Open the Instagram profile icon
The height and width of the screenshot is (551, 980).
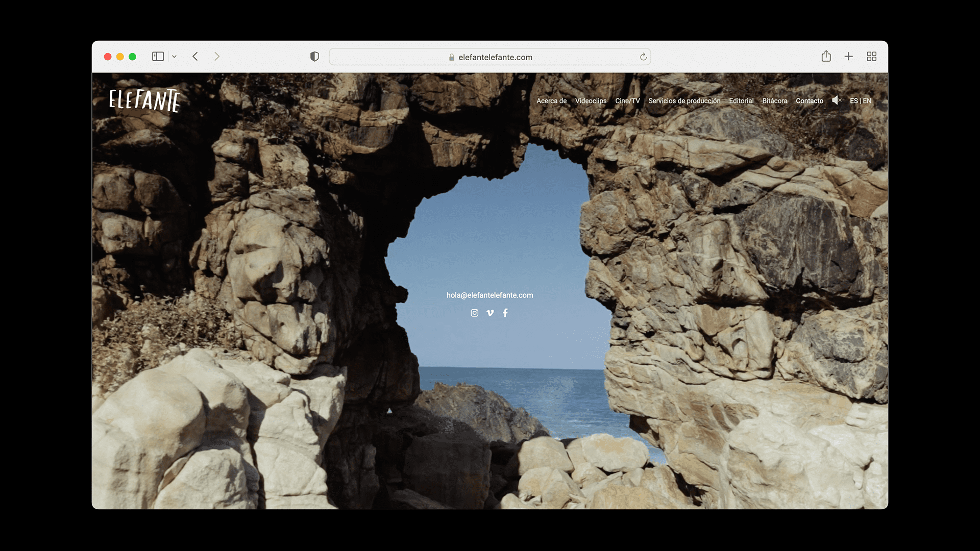click(x=475, y=313)
